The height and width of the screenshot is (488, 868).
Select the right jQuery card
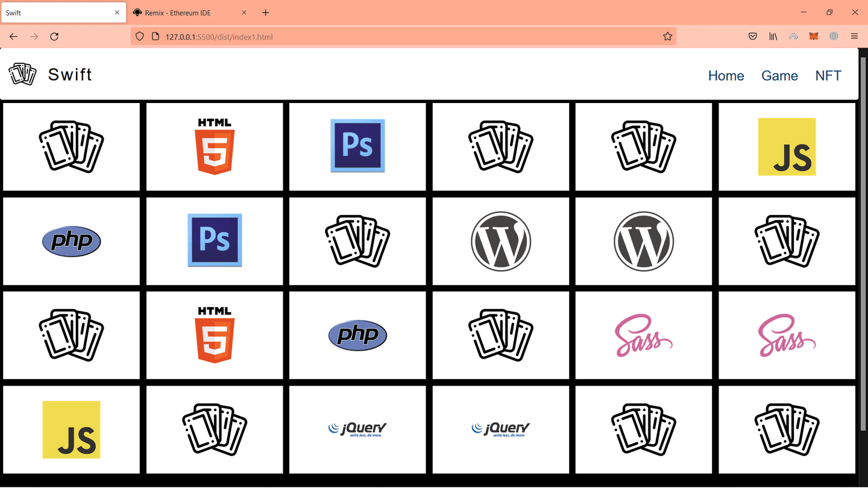[x=501, y=430]
